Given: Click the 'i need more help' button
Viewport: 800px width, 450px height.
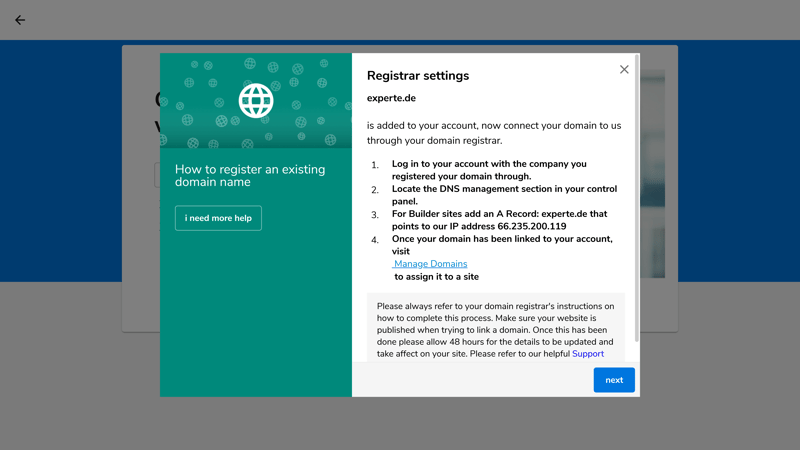Looking at the screenshot, I should click(218, 218).
